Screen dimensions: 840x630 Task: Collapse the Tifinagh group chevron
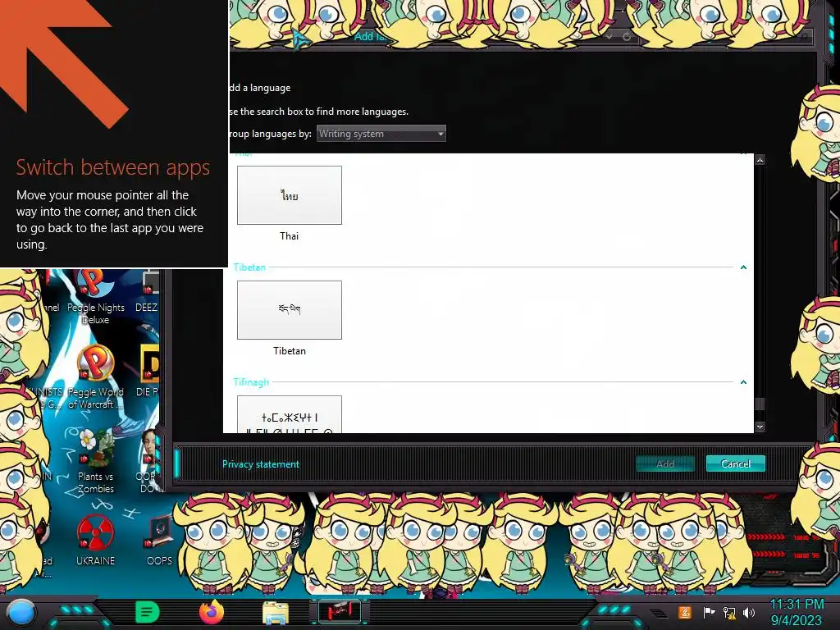(743, 382)
